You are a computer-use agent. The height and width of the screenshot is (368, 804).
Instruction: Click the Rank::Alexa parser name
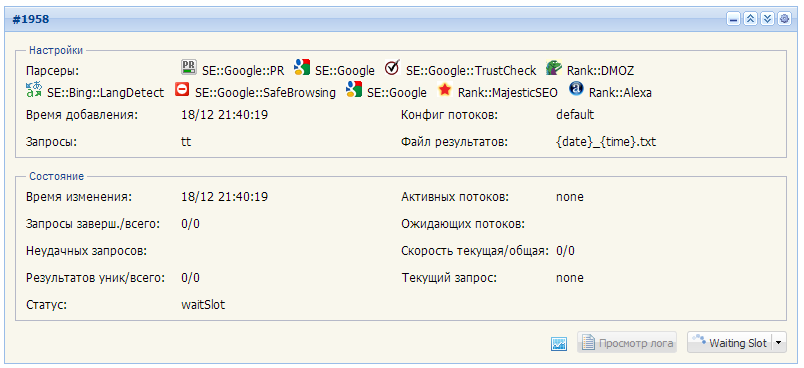(x=620, y=93)
